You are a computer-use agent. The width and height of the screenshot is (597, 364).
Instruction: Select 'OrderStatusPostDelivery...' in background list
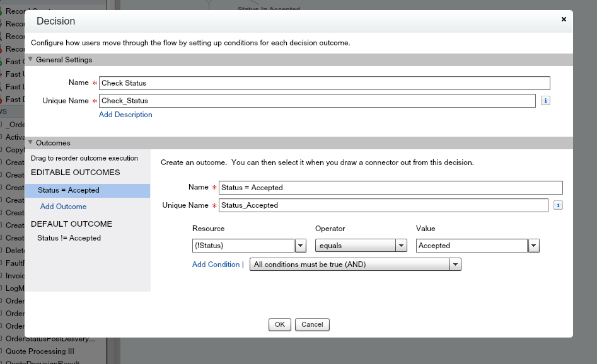[x=50, y=339]
